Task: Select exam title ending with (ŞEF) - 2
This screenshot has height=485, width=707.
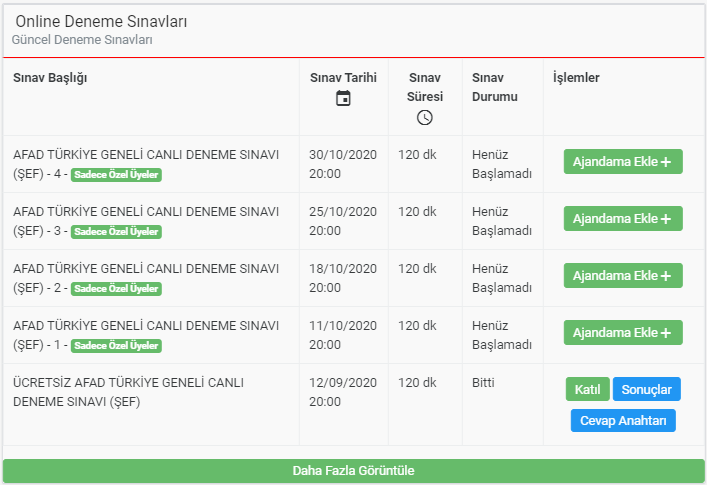Action: pyautogui.click(x=146, y=278)
